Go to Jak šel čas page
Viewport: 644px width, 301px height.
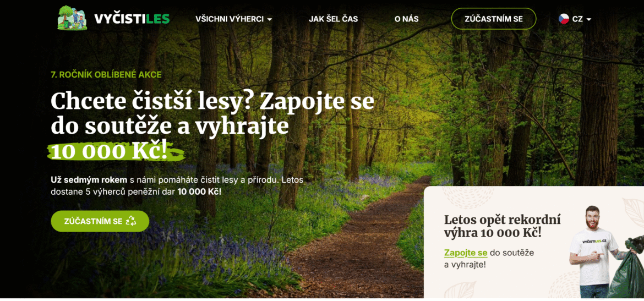(333, 19)
